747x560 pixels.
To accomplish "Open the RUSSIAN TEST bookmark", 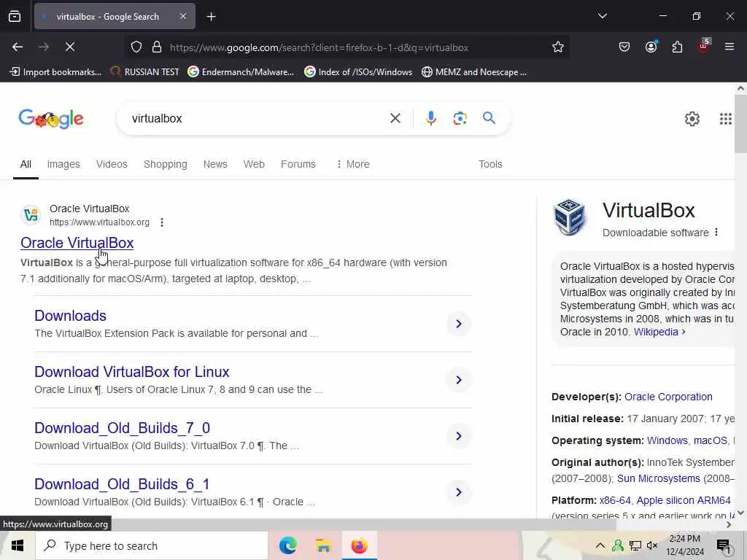I will [145, 72].
